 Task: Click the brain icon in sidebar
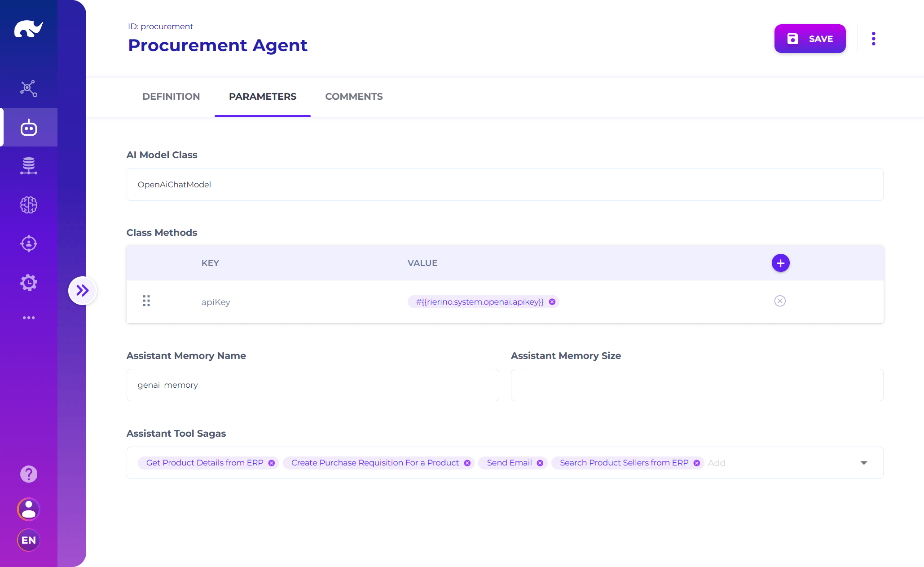29,205
